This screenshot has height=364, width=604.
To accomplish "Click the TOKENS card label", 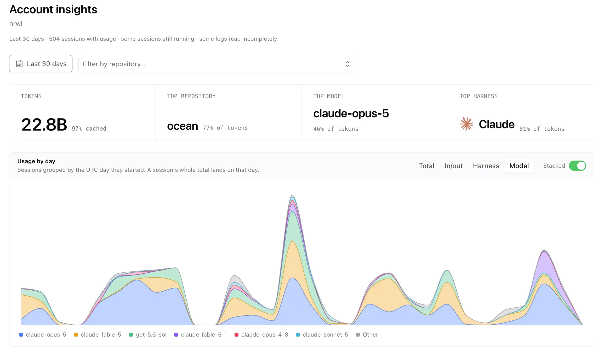I will 31,96.
